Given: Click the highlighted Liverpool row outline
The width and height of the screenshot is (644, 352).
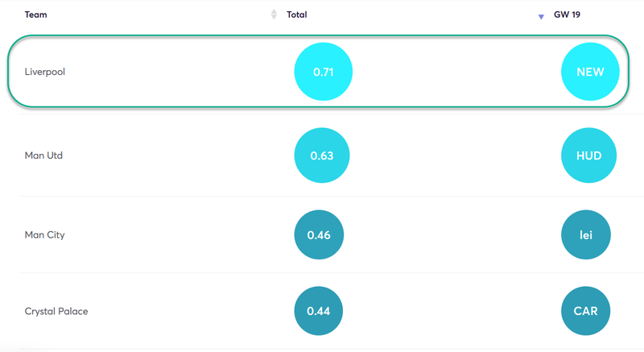Looking at the screenshot, I should 318,72.
